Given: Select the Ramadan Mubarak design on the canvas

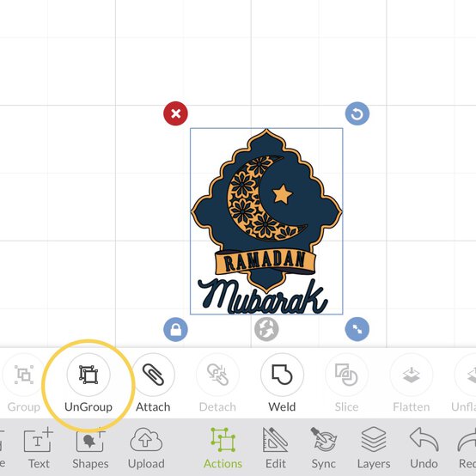Looking at the screenshot, I should coord(266,222).
